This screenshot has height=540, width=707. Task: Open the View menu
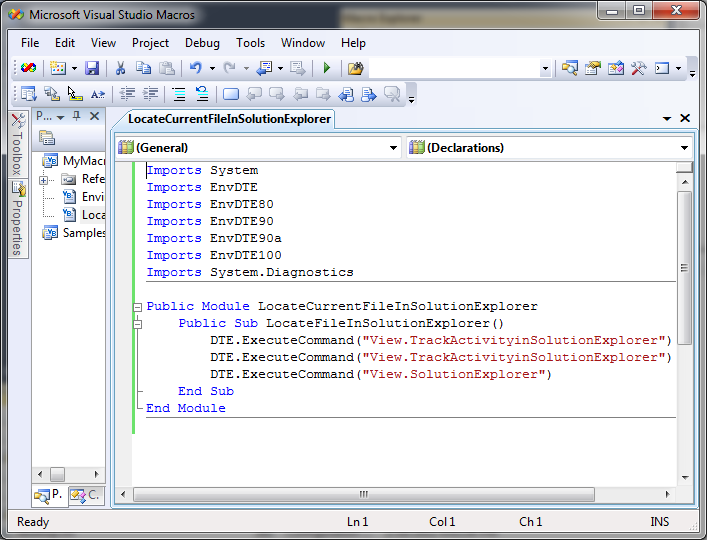click(103, 43)
